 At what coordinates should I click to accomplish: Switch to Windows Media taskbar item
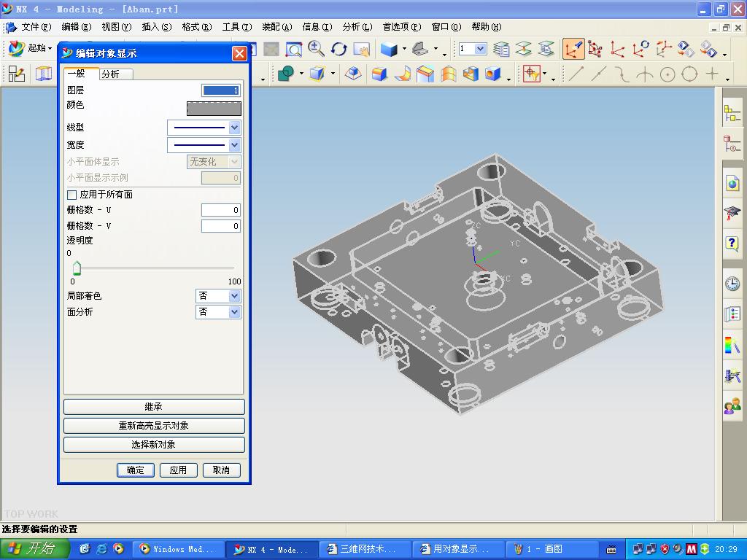click(x=178, y=550)
